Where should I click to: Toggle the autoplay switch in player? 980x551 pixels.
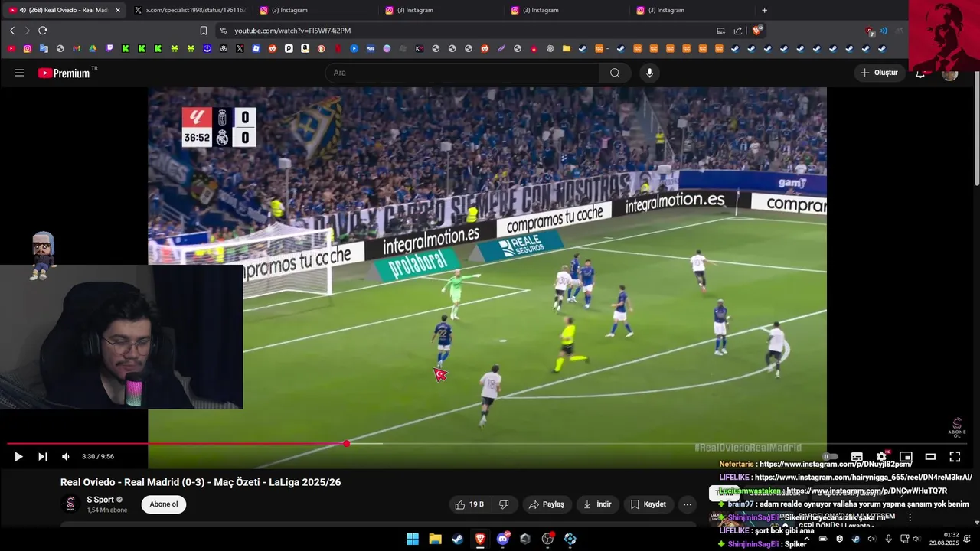coord(831,457)
